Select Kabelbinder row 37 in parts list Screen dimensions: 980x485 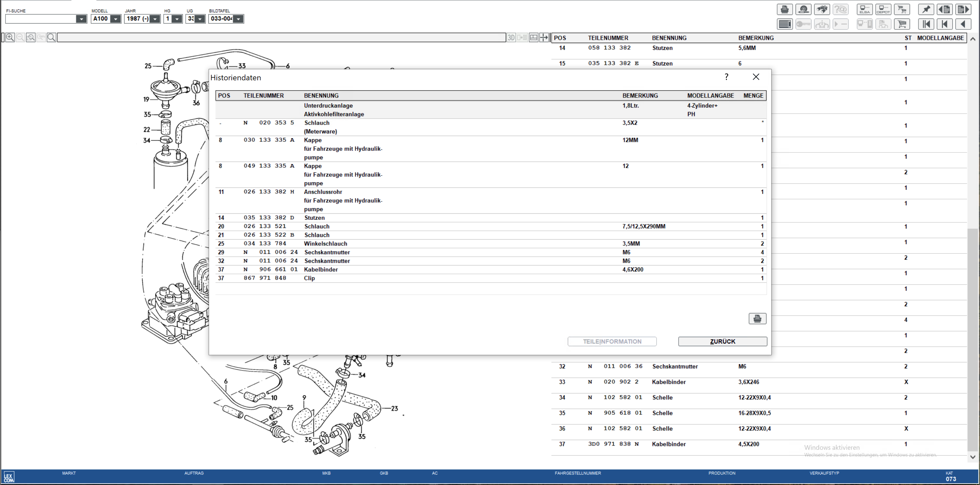click(669, 444)
